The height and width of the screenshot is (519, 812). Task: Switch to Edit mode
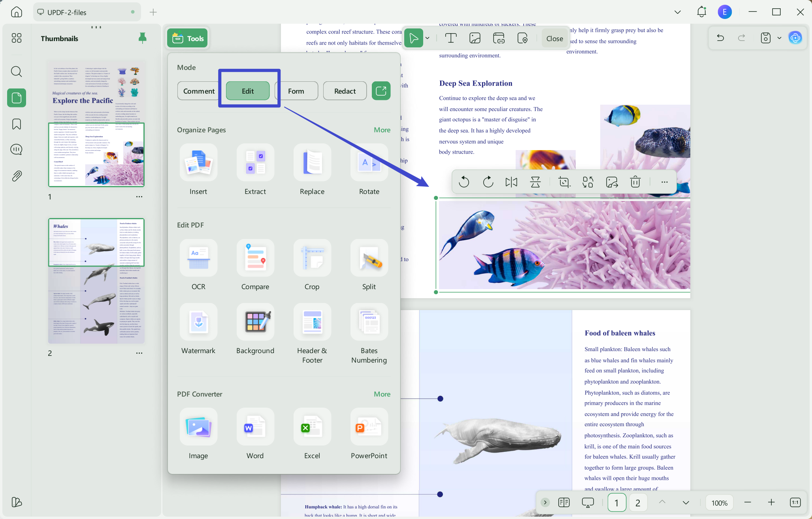click(248, 91)
